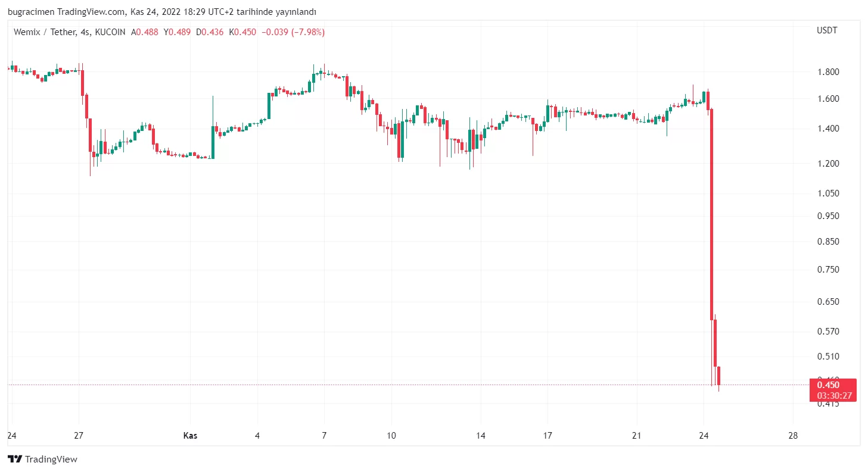Click the 27 date label on time axis
This screenshot has height=472, width=868.
click(x=79, y=436)
